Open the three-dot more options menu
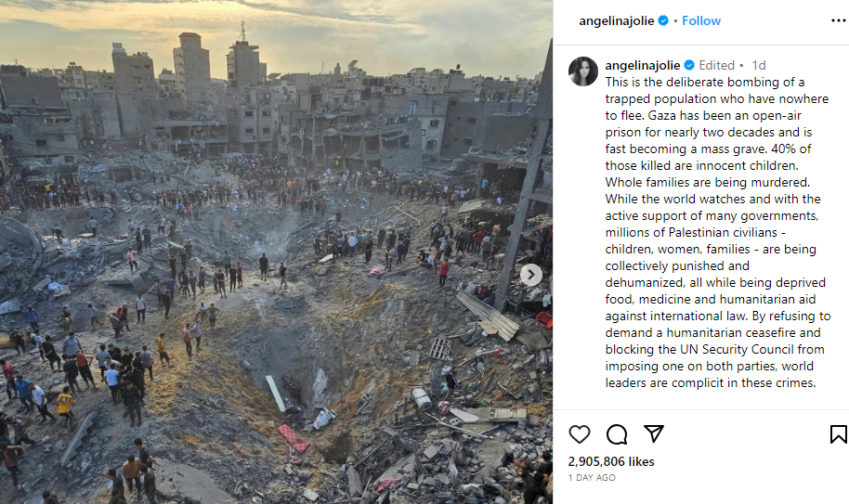Image resolution: width=849 pixels, height=504 pixels. [x=838, y=20]
